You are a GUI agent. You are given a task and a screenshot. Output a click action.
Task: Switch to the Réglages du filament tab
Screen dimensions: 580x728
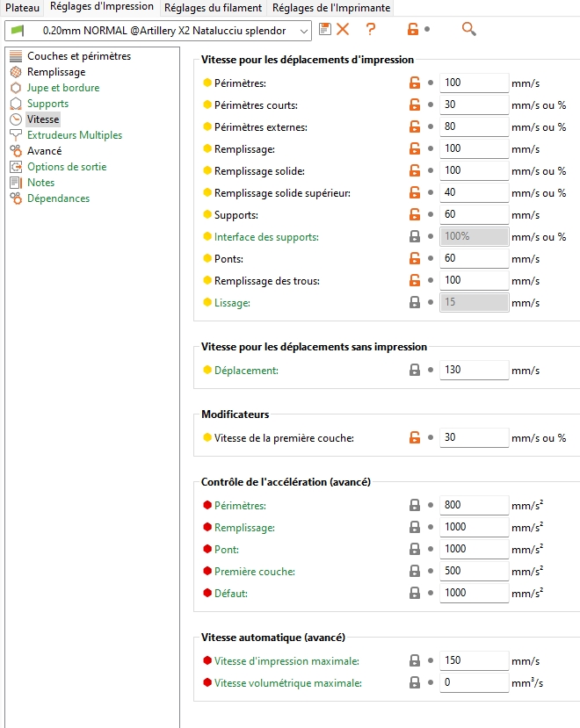[213, 8]
